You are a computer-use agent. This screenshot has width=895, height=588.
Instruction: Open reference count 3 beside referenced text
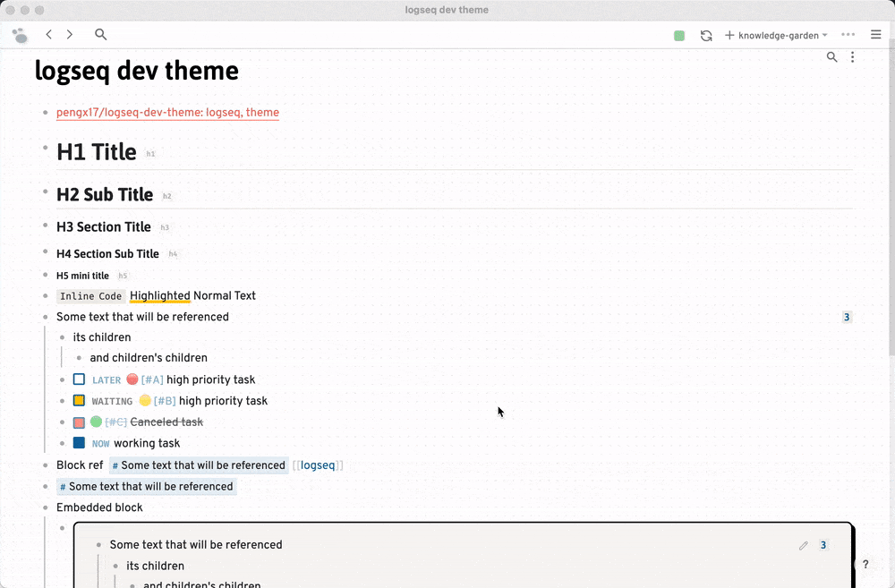click(x=847, y=317)
